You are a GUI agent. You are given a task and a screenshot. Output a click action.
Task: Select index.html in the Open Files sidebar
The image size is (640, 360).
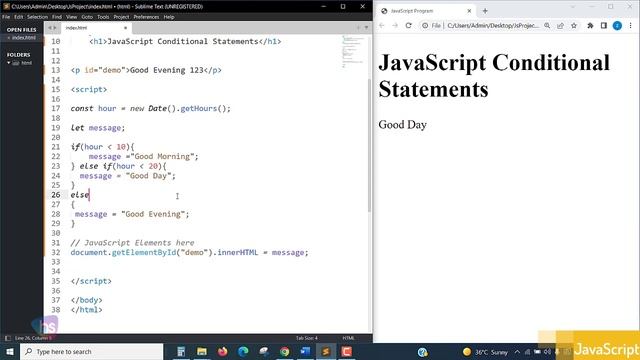click(x=24, y=38)
